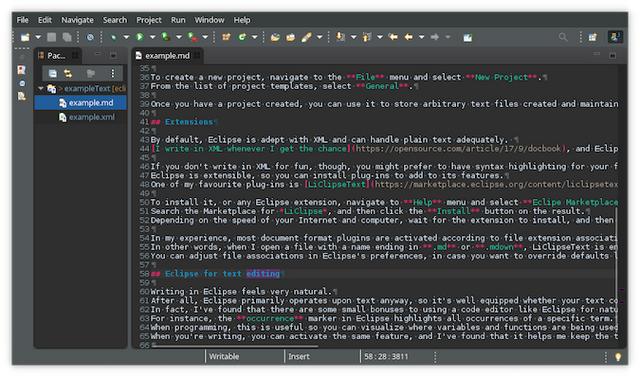Collapse the exampleText project tree node
The image size is (640, 377).
pyautogui.click(x=40, y=88)
